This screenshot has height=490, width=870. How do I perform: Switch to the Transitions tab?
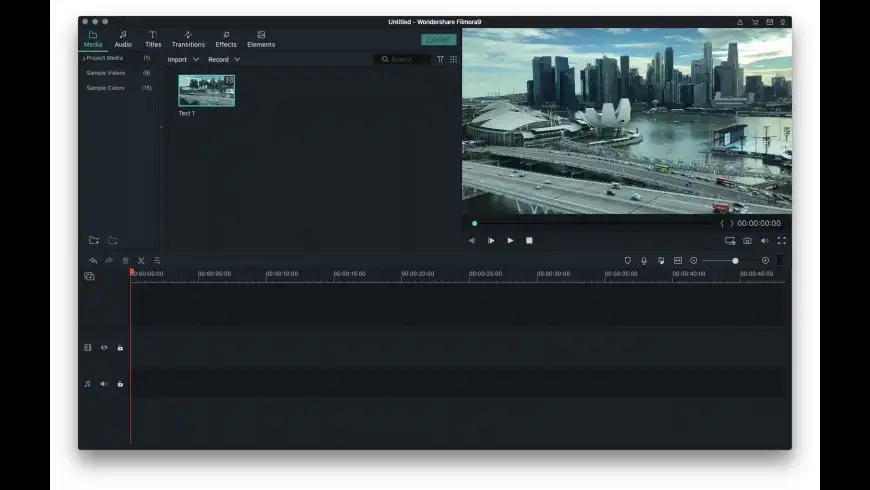click(188, 39)
